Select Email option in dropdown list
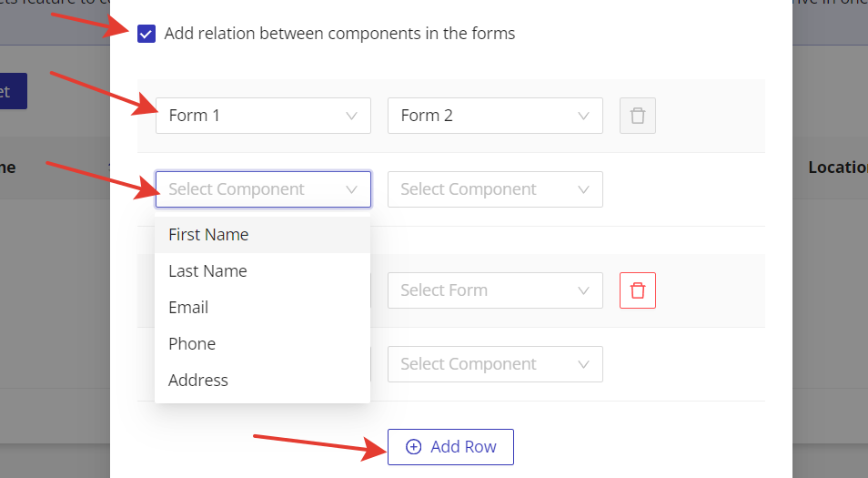The height and width of the screenshot is (478, 868). [x=188, y=308]
